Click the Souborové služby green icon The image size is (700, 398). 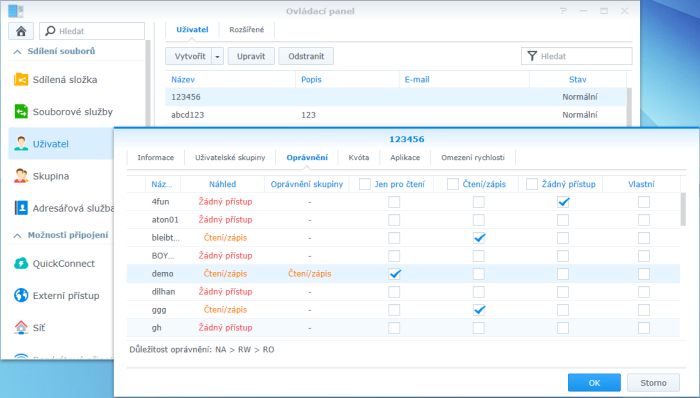pyautogui.click(x=21, y=112)
